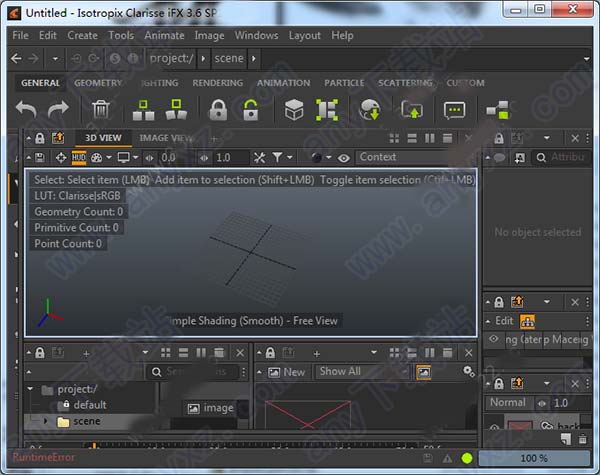The height and width of the screenshot is (475, 600).
Task: Click the 100 % progress bar
Action: point(534,458)
